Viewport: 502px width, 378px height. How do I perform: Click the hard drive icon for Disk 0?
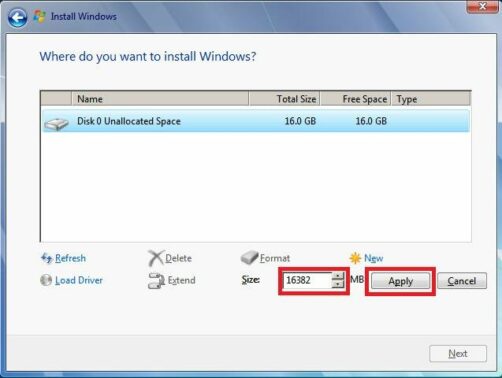[56, 124]
